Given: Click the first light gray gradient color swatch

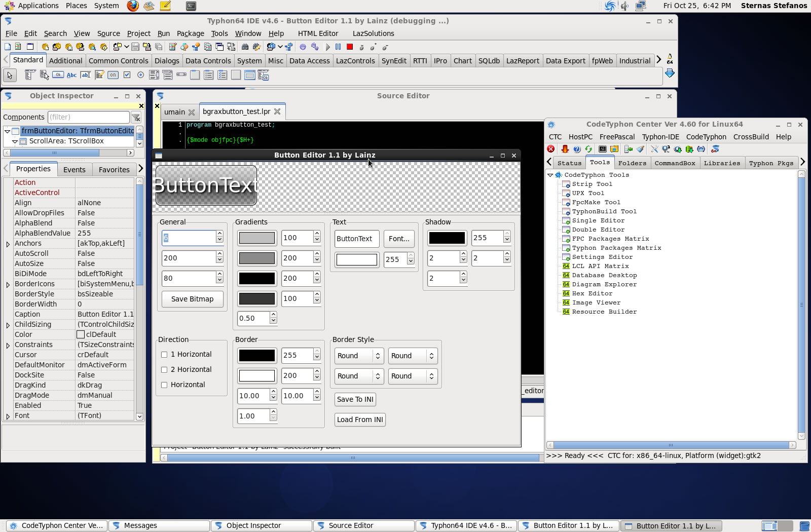Looking at the screenshot, I should (x=257, y=238).
